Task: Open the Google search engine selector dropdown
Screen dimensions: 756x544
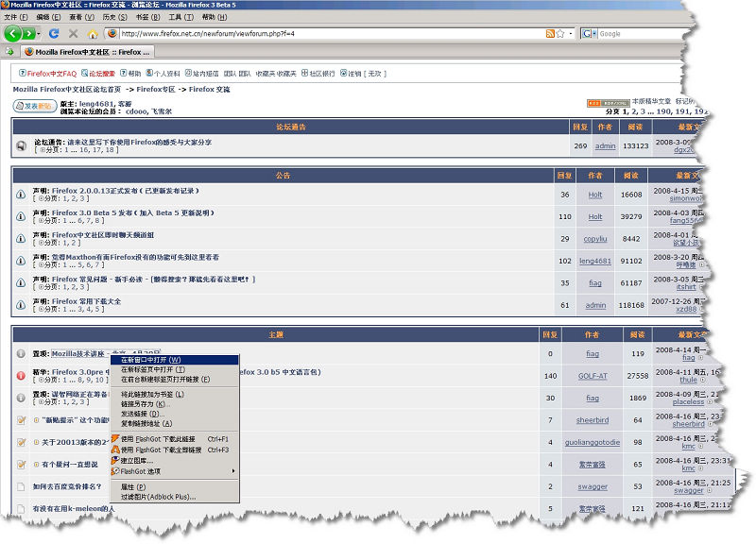Action: [x=589, y=34]
